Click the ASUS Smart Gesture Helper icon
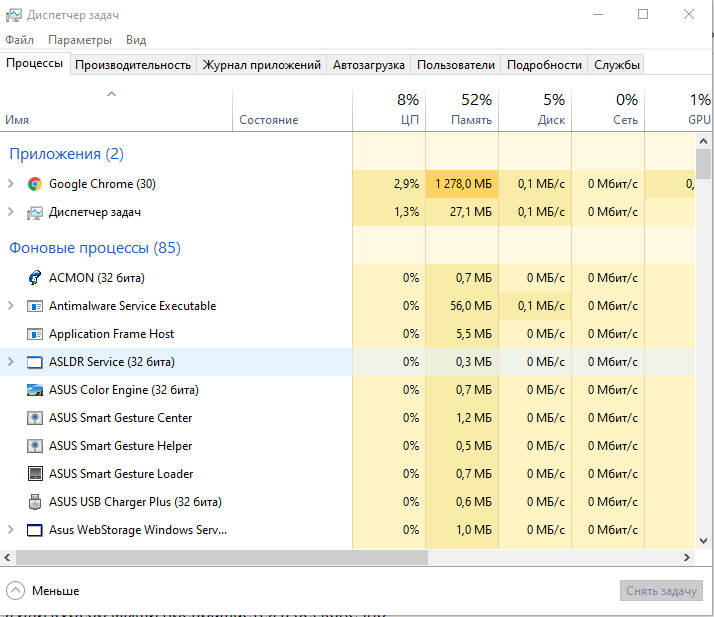Viewport: 714px width, 617px height. point(35,446)
